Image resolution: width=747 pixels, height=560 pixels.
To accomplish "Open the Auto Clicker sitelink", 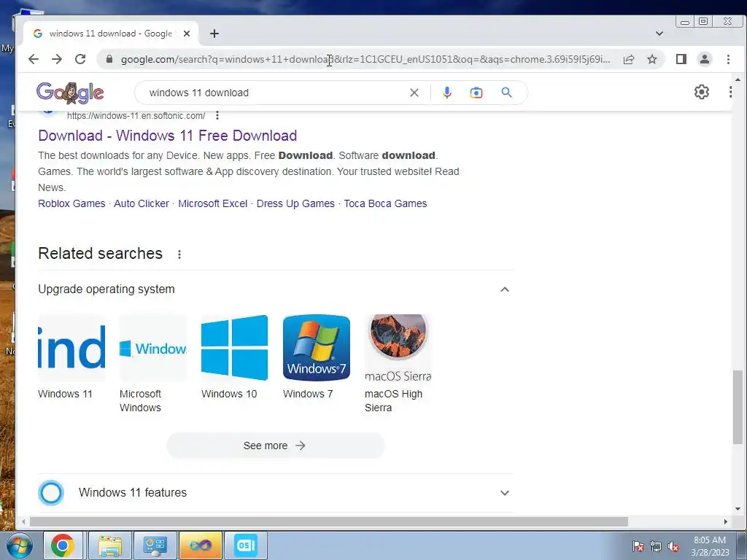I will pyautogui.click(x=142, y=204).
